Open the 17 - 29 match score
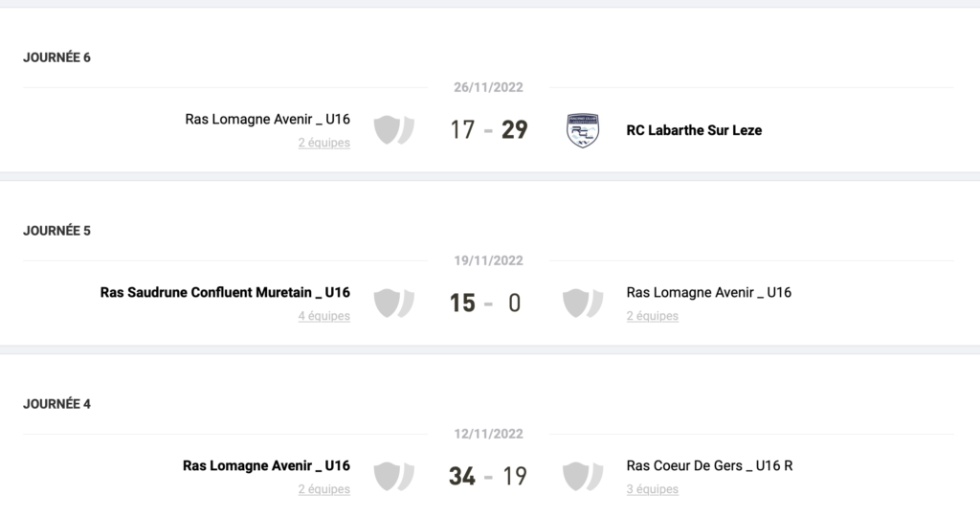The image size is (980, 517). coord(489,130)
